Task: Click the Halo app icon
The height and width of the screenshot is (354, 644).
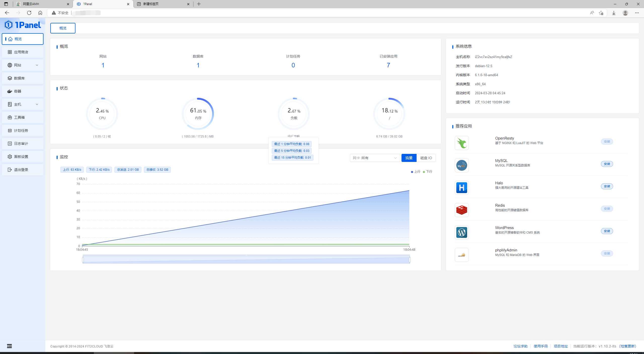Action: (462, 188)
